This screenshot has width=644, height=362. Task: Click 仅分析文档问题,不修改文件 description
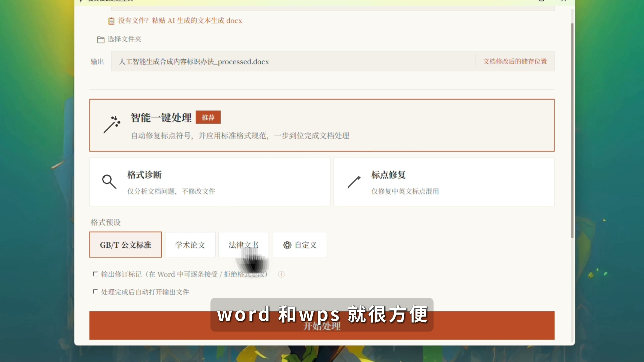[x=171, y=191]
